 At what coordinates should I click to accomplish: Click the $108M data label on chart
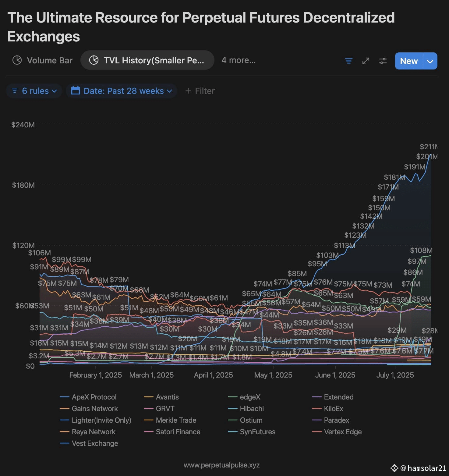421,250
